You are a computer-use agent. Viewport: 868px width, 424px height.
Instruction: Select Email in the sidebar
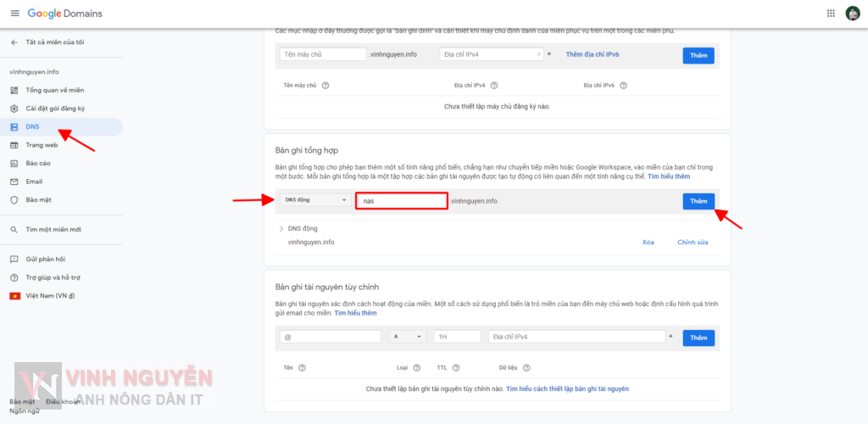34,181
